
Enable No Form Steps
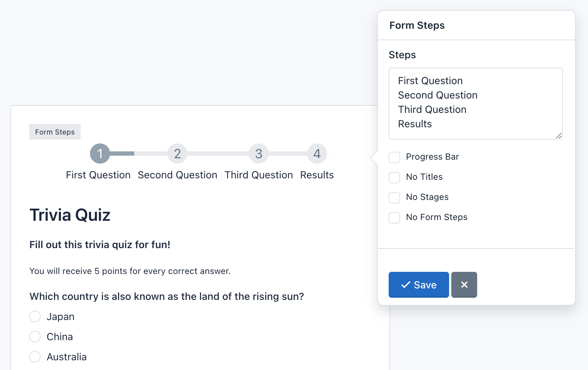394,218
